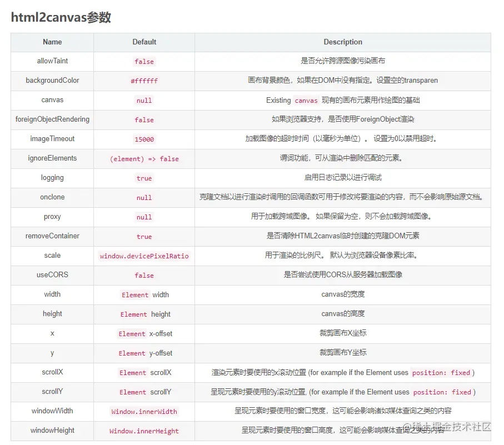The image size is (504, 445).
Task: Click the description '是否允许跨源图像污染画布'
Action: [x=343, y=61]
